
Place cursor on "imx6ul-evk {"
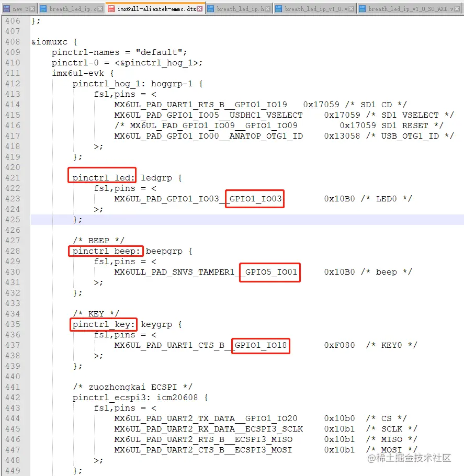tap(83, 73)
